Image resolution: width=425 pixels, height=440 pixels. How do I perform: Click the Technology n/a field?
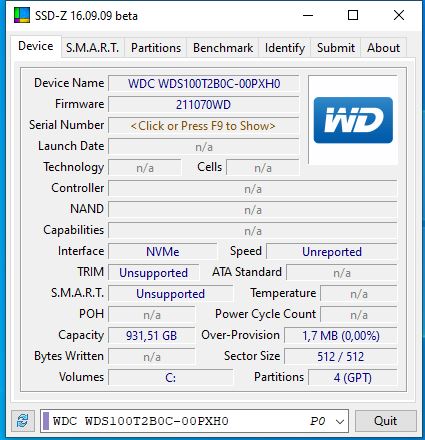(x=145, y=168)
